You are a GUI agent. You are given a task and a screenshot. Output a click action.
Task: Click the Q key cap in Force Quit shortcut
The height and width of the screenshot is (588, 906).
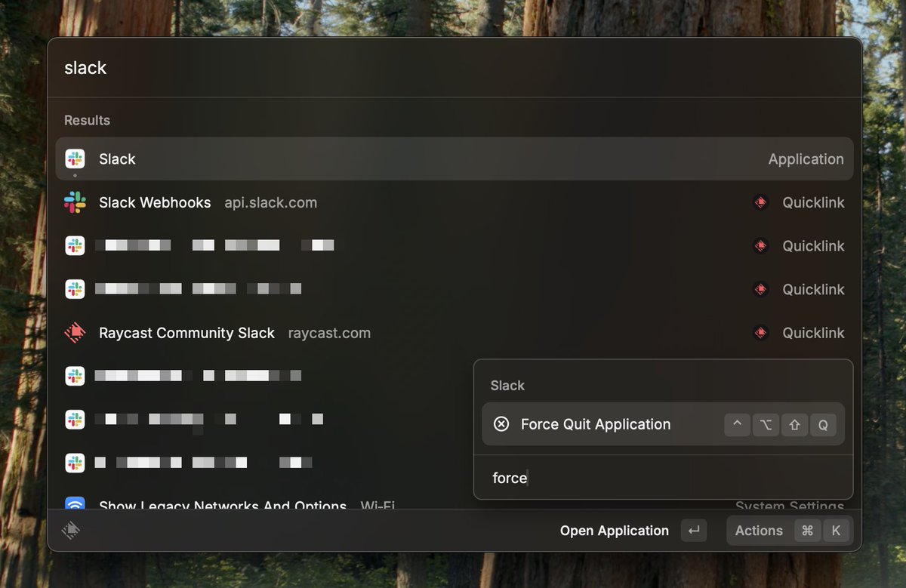(x=823, y=424)
